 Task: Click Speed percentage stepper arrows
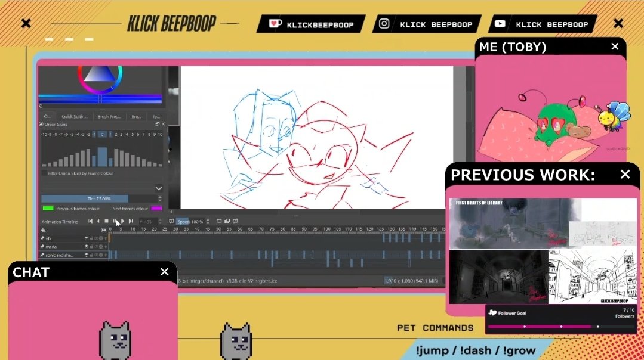[x=208, y=221]
